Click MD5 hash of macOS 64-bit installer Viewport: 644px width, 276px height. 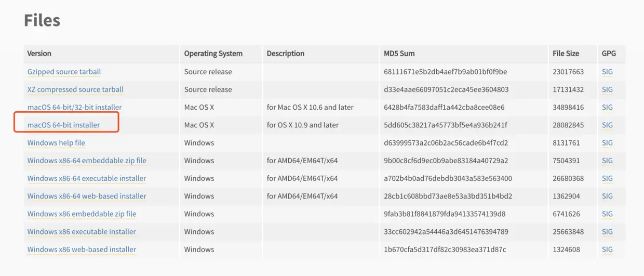point(445,125)
